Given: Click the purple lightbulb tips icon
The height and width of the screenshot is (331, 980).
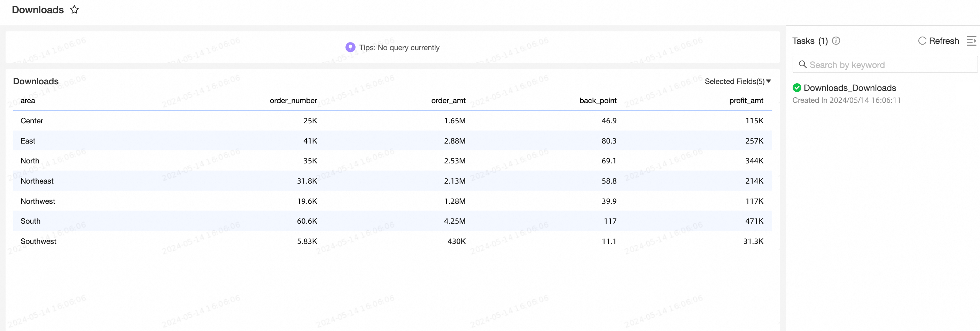Looking at the screenshot, I should point(350,47).
